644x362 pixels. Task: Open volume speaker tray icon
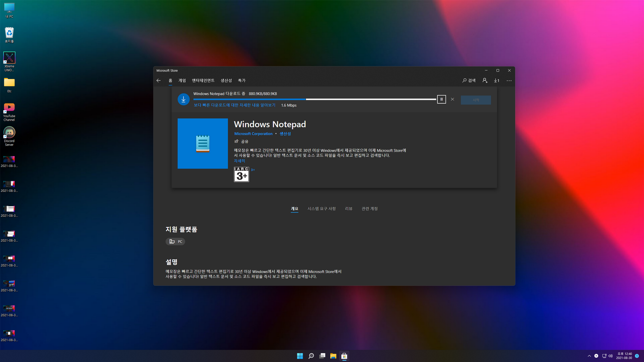coord(611,356)
